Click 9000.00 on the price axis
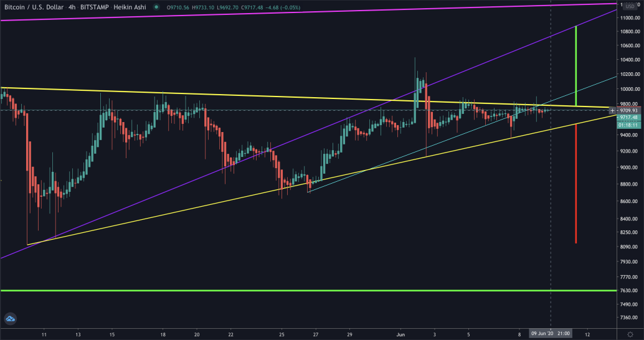The width and height of the screenshot is (644, 340). [x=629, y=168]
